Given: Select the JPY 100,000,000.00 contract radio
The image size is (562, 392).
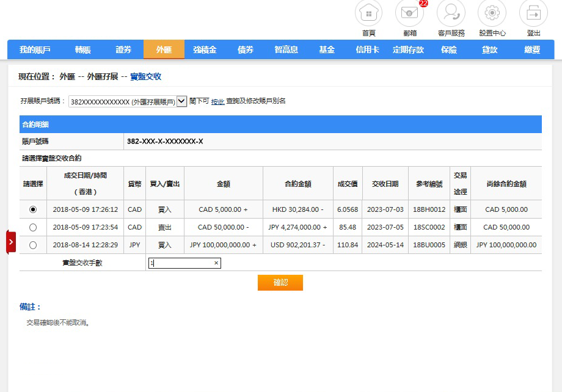Looking at the screenshot, I should pos(33,245).
